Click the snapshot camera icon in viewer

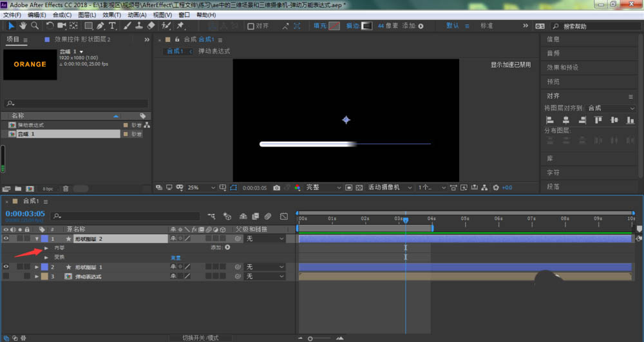(x=276, y=187)
